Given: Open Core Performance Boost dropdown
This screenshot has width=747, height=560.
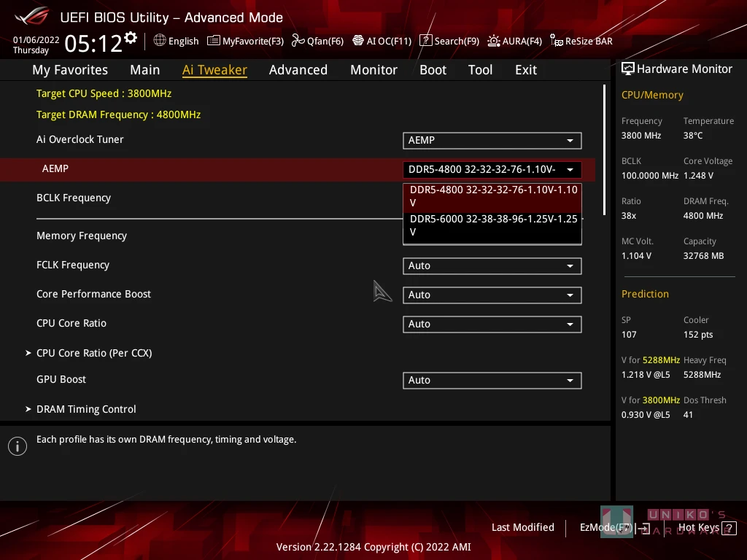Looking at the screenshot, I should click(x=492, y=295).
